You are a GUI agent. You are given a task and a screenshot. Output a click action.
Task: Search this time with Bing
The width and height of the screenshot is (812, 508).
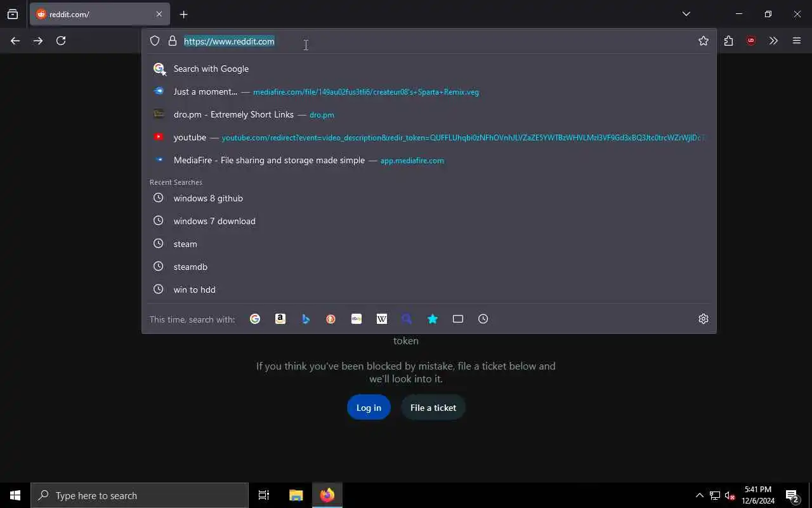(306, 319)
